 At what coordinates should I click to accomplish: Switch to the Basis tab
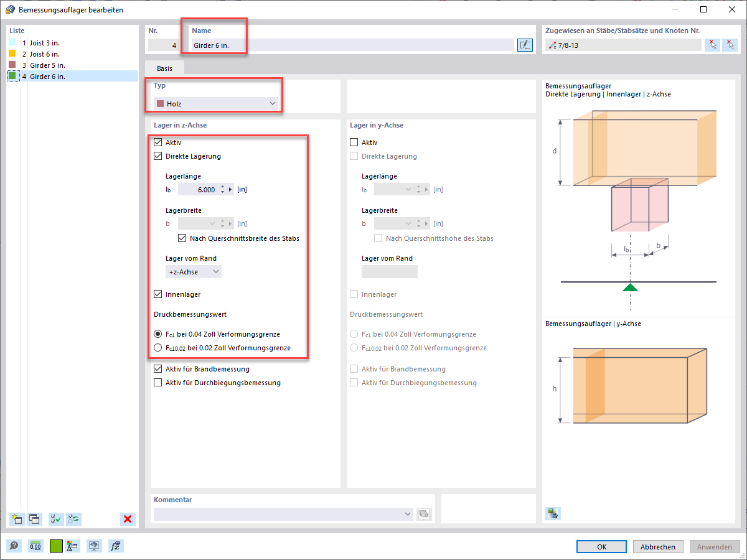(x=166, y=67)
